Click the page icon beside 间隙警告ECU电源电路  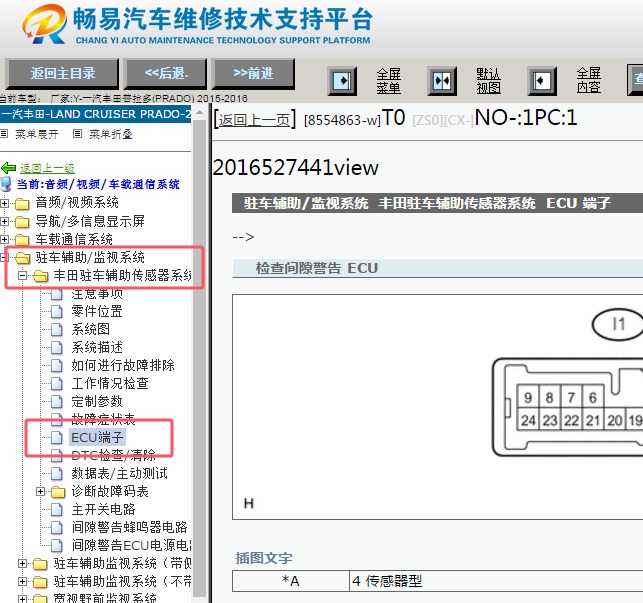57,546
